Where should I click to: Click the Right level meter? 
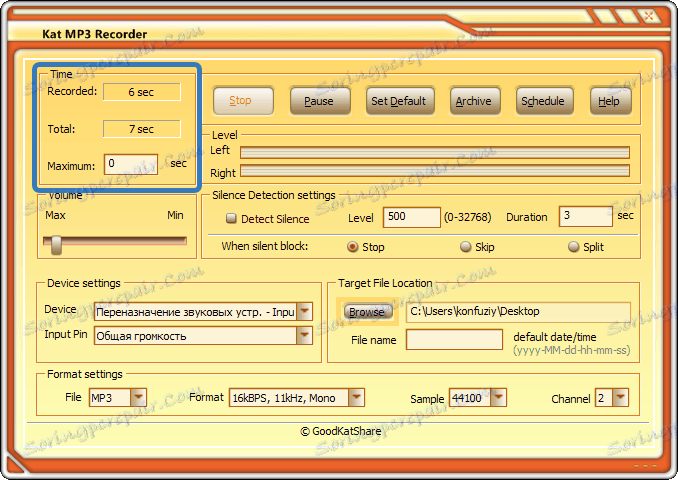coord(435,171)
